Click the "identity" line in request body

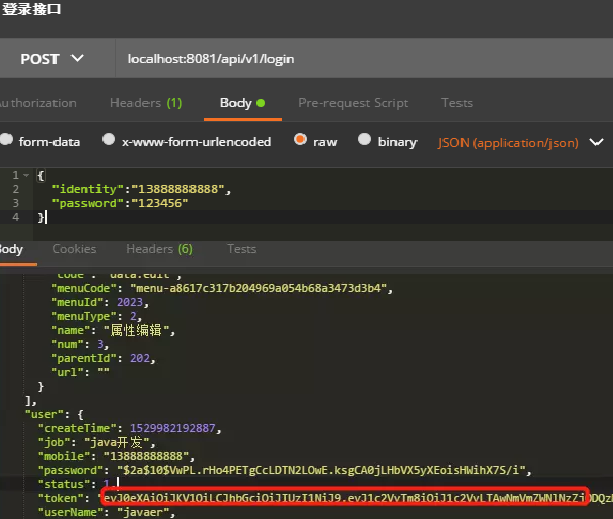[141, 189]
